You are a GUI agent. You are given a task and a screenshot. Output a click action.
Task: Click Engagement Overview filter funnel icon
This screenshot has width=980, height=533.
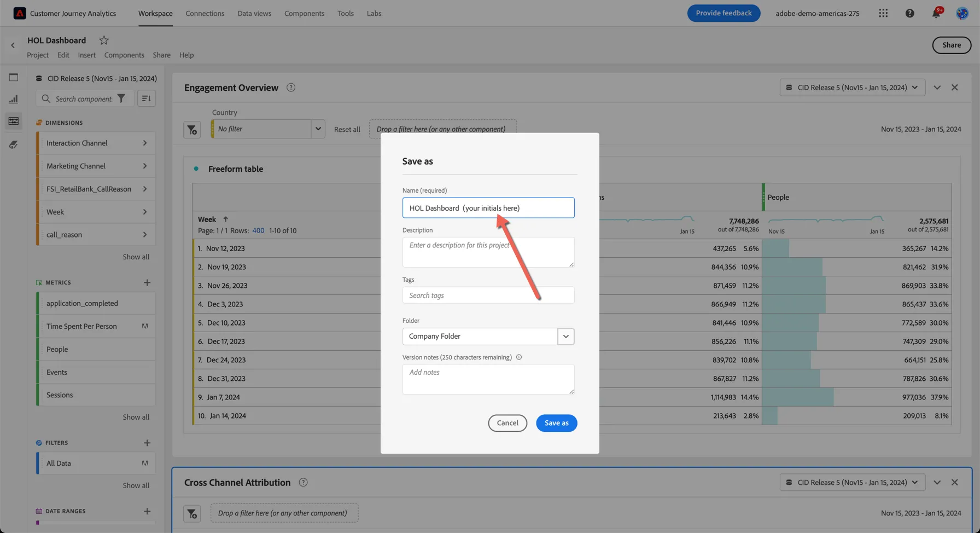[192, 130]
